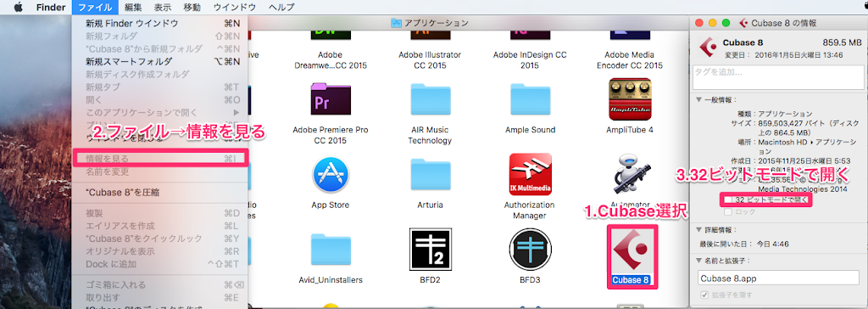The width and height of the screenshot is (868, 309).
Task: Click Cubase proxy icon in info window title bar
Action: tap(743, 23)
